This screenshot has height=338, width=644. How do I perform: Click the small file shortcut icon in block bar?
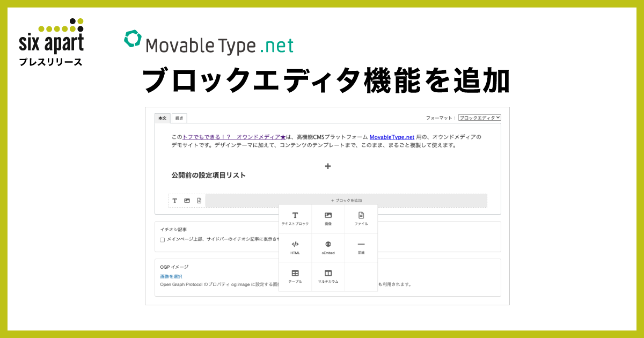[x=199, y=201]
